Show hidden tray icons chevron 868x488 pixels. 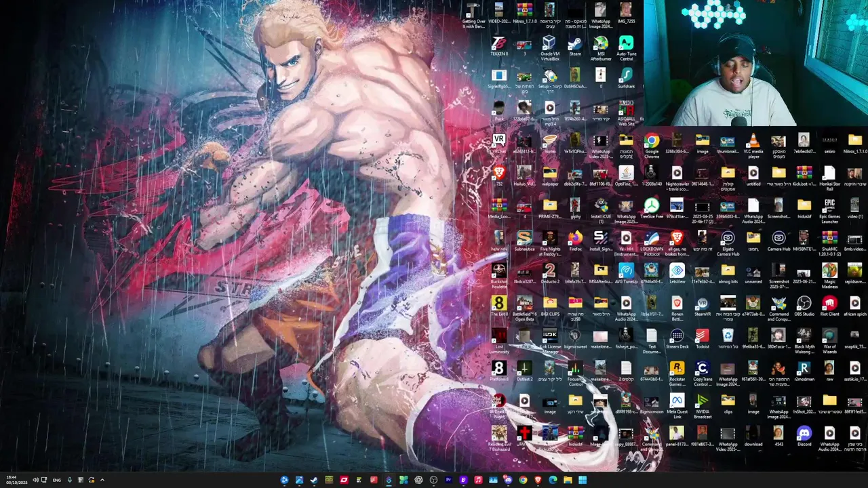102,480
